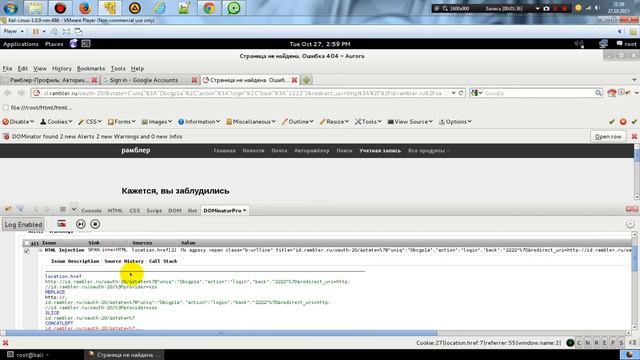Image resolution: width=640 pixels, height=360 pixels.
Task: Open the Bookmarks menu
Action: click(91, 69)
